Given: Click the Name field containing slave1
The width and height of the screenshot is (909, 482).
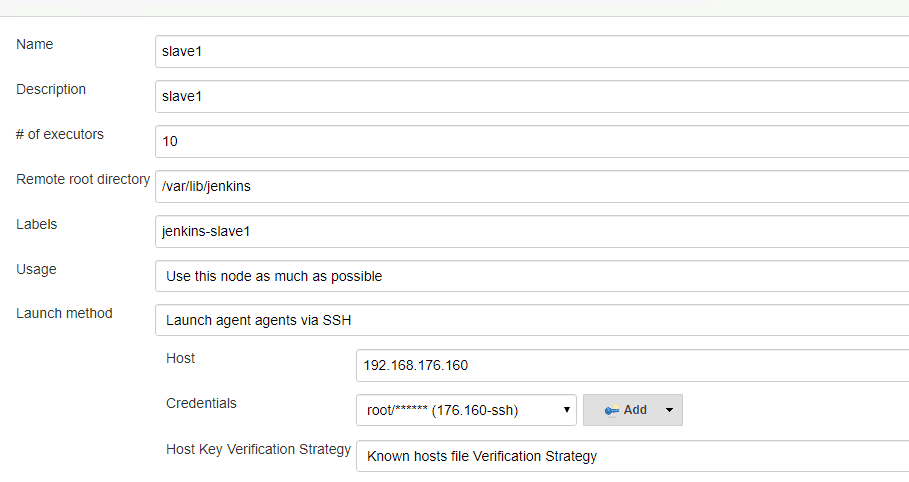Looking at the screenshot, I should 531,51.
